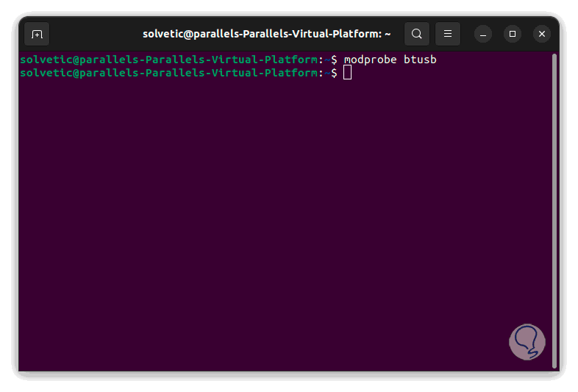This screenshot has width=578, height=392.
Task: Close the terminal window
Action: [542, 34]
